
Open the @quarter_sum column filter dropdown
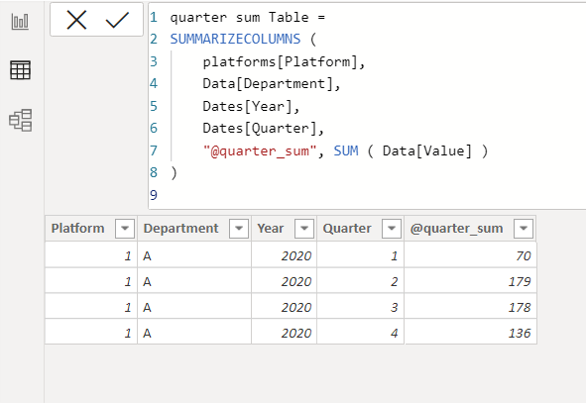click(x=523, y=228)
